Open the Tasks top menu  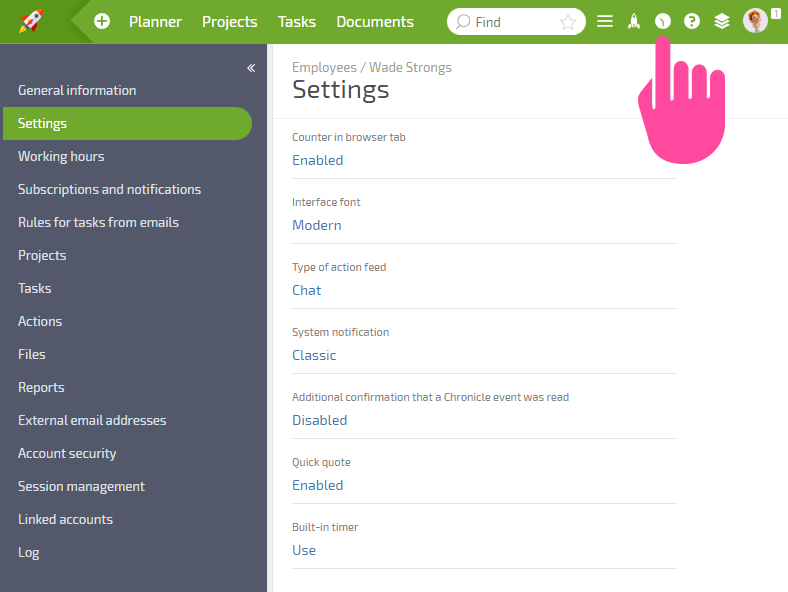tap(297, 22)
